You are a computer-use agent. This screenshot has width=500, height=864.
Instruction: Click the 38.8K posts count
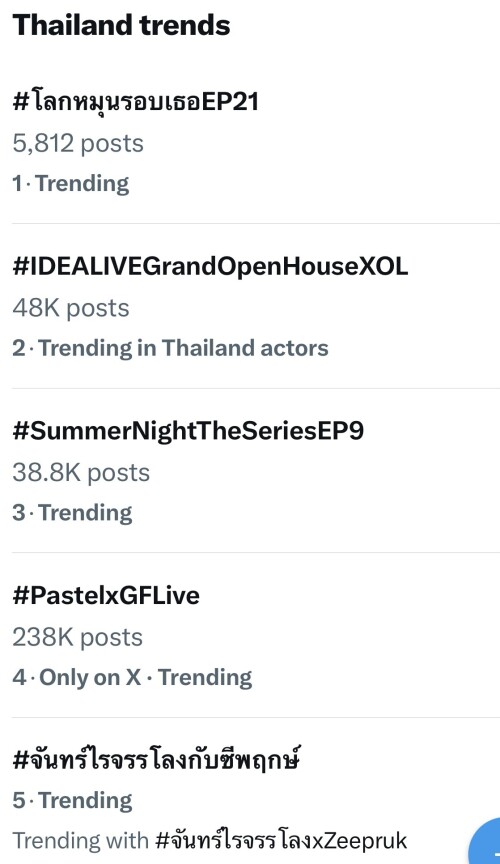tap(81, 473)
